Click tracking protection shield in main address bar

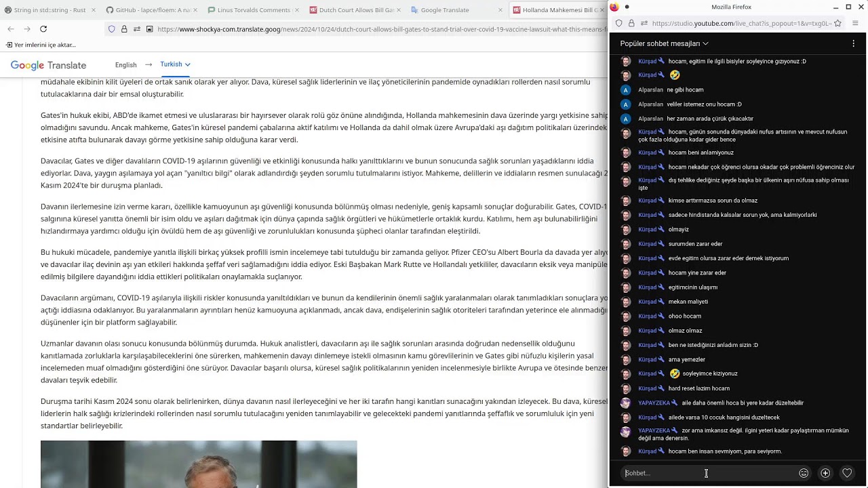coord(111,29)
